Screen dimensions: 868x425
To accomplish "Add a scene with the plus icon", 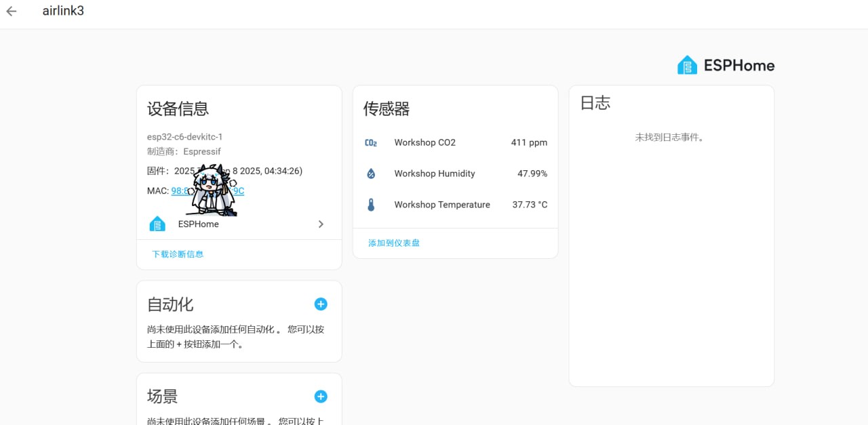I will click(x=321, y=397).
